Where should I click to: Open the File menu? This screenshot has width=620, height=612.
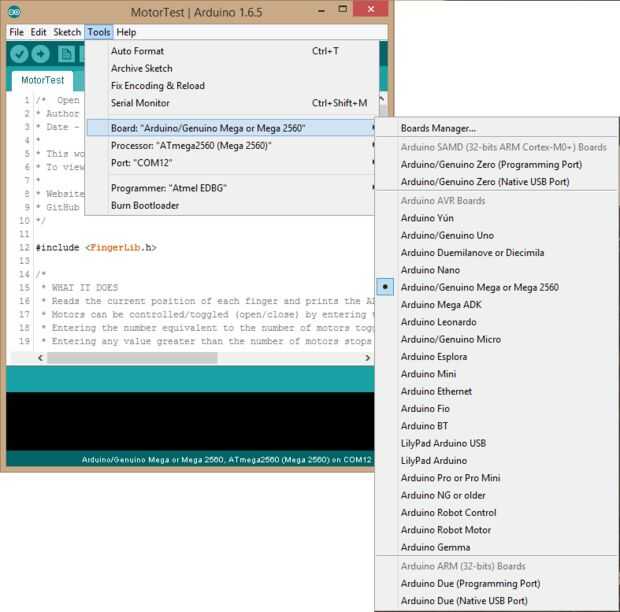[17, 32]
